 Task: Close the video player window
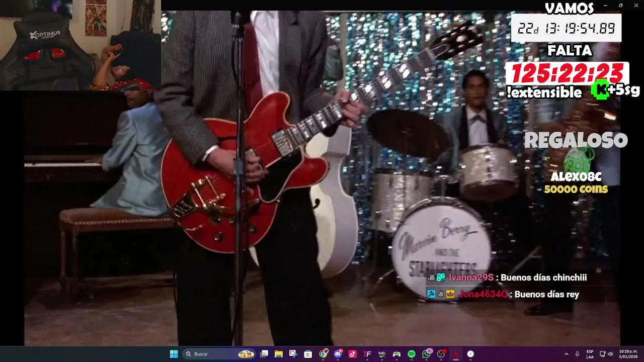tap(635, 5)
